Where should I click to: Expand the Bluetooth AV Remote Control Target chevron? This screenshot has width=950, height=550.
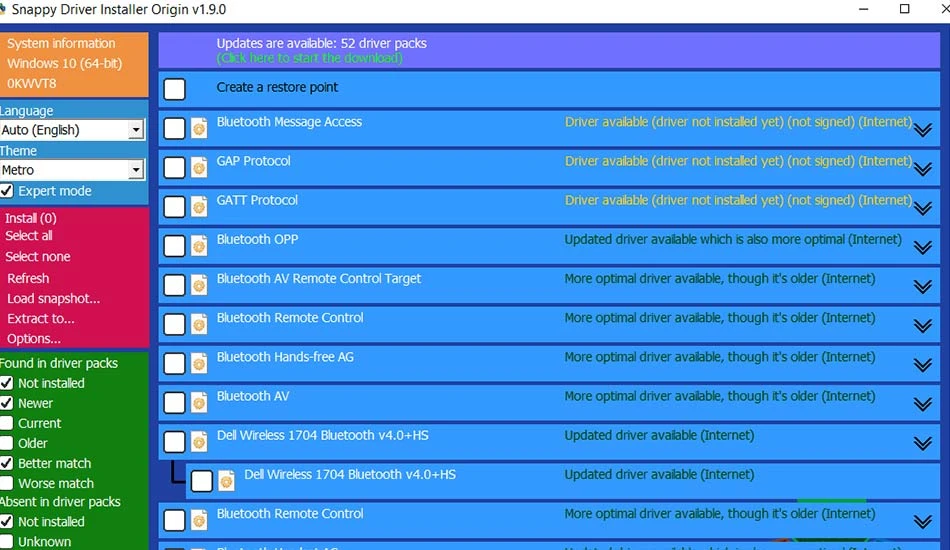coord(923,287)
